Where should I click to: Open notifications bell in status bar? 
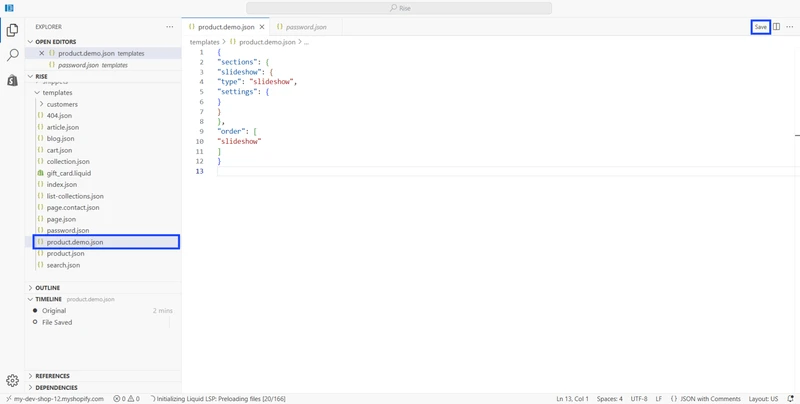(791, 399)
